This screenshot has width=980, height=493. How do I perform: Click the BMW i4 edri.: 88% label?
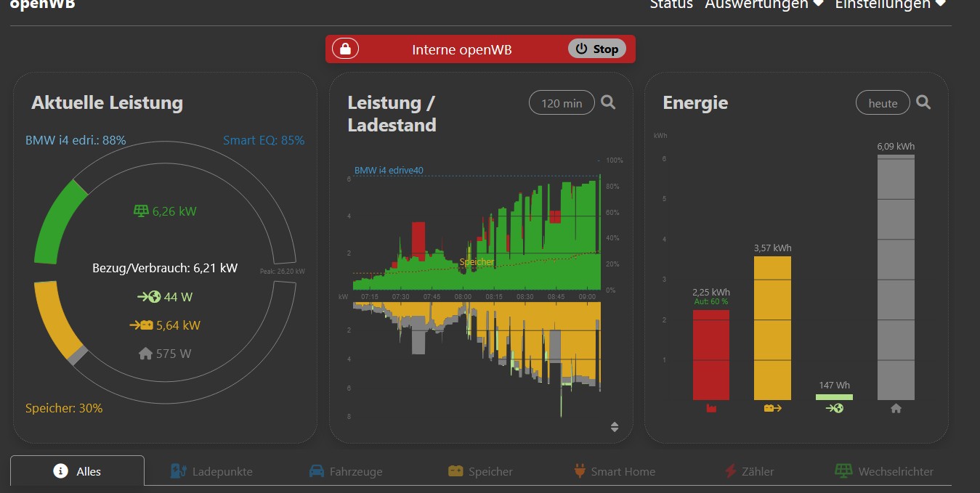(76, 140)
